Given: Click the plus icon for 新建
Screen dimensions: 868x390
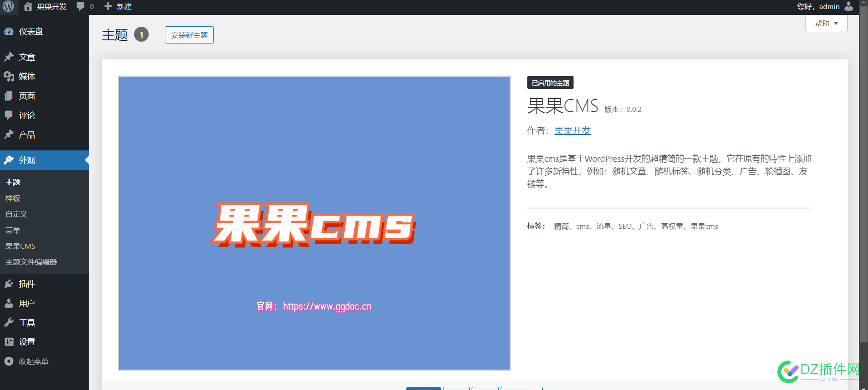Looking at the screenshot, I should (108, 6).
